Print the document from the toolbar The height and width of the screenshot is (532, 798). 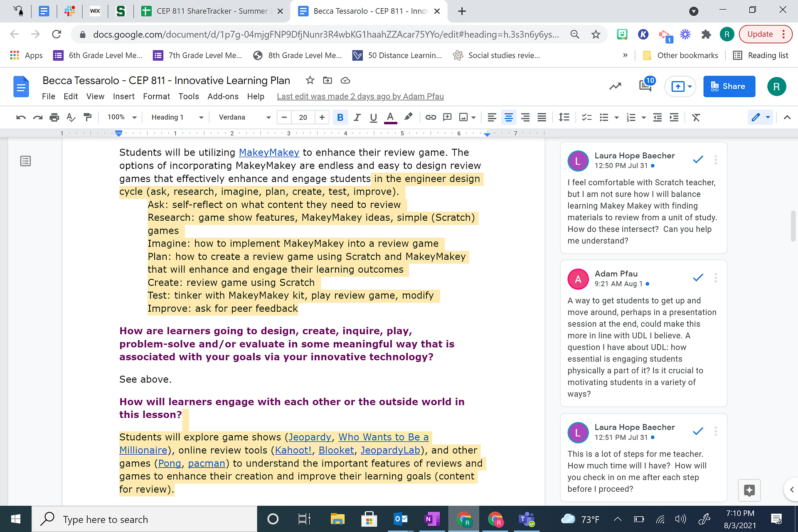tap(54, 118)
